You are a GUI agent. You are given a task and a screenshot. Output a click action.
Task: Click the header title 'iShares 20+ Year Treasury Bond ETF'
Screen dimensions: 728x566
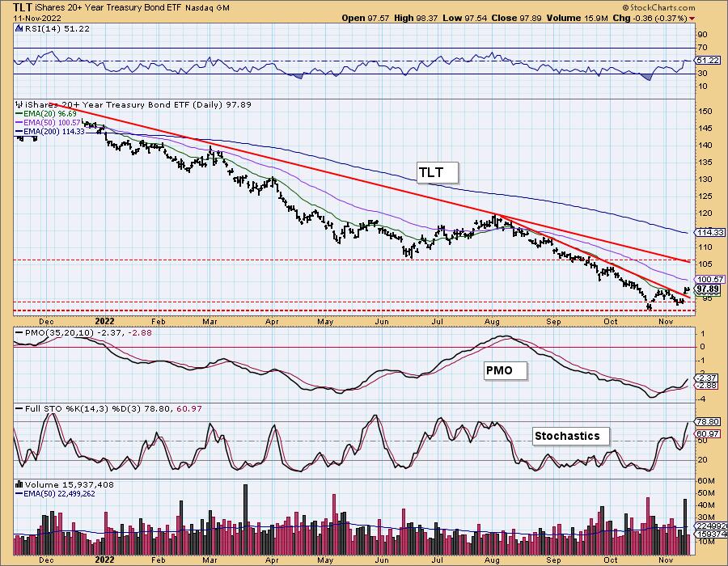(108, 8)
